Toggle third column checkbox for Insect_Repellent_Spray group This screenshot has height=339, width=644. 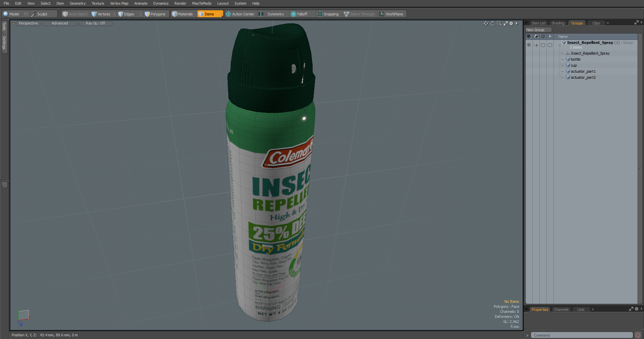[543, 45]
